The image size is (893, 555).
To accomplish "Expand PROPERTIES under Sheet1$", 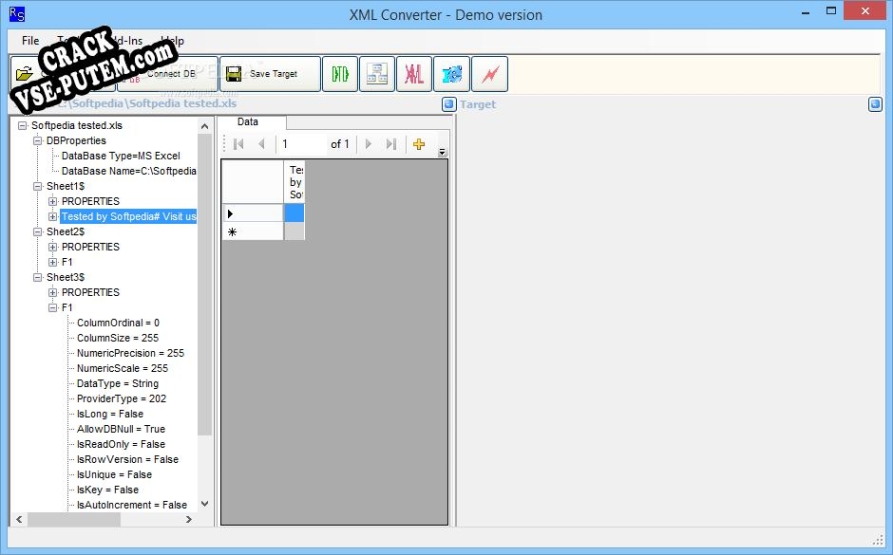I will (x=52, y=202).
